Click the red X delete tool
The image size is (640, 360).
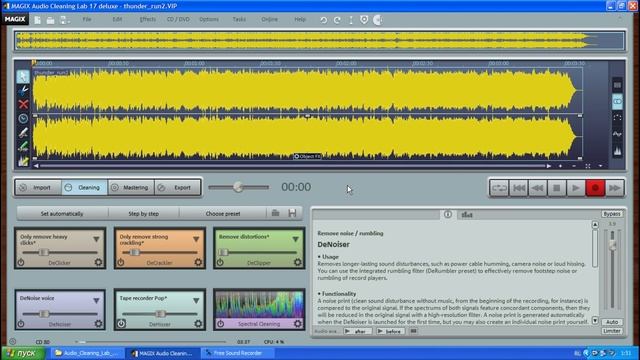point(23,104)
